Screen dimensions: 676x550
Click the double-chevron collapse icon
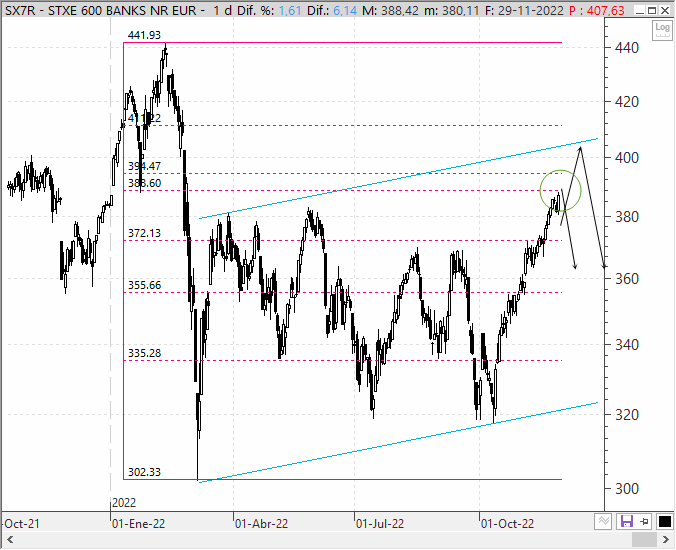[604, 522]
